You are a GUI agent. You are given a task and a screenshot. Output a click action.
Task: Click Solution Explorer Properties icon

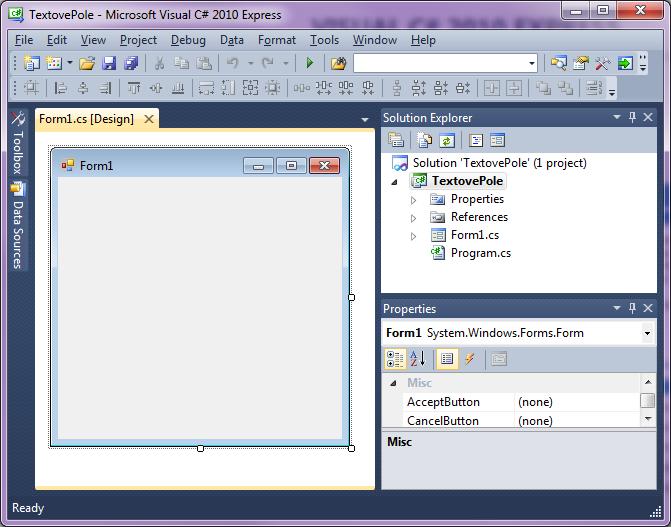tap(395, 140)
